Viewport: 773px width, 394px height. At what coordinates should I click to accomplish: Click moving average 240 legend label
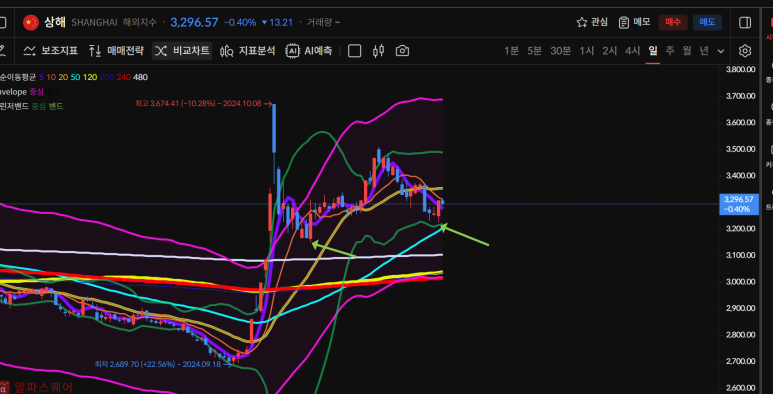123,77
